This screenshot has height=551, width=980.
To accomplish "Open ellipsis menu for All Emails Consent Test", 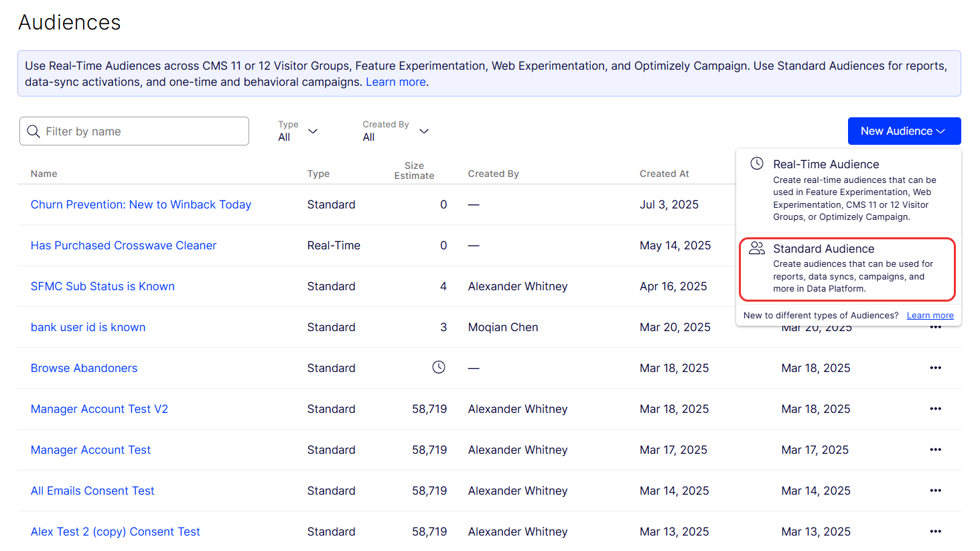I will click(x=935, y=491).
